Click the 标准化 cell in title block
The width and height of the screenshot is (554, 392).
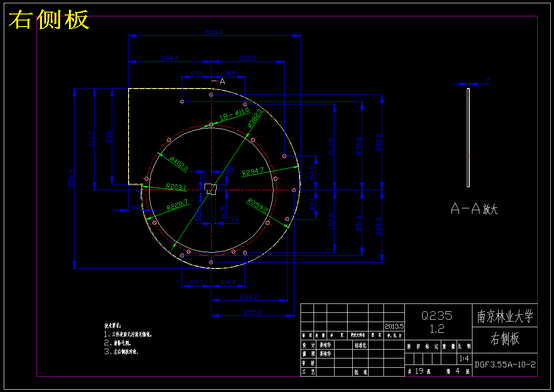point(360,345)
